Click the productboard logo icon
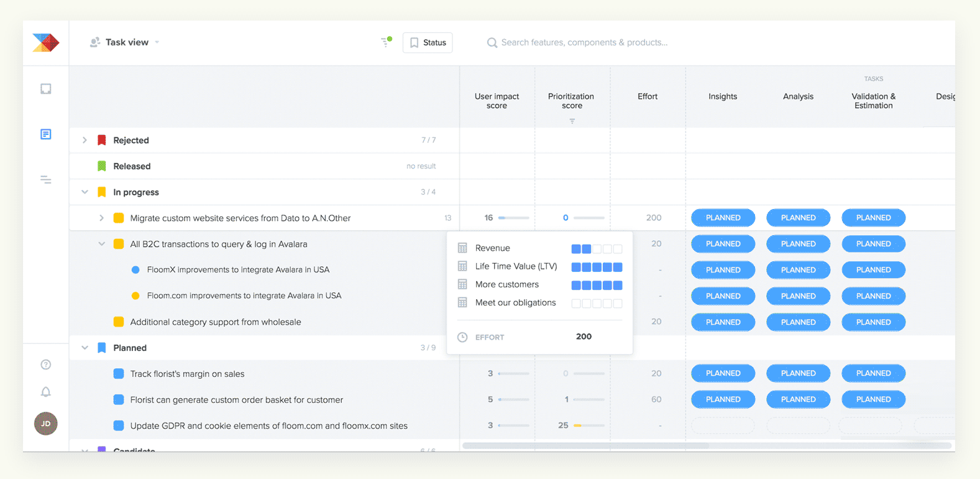The width and height of the screenshot is (980, 479). coord(46,42)
